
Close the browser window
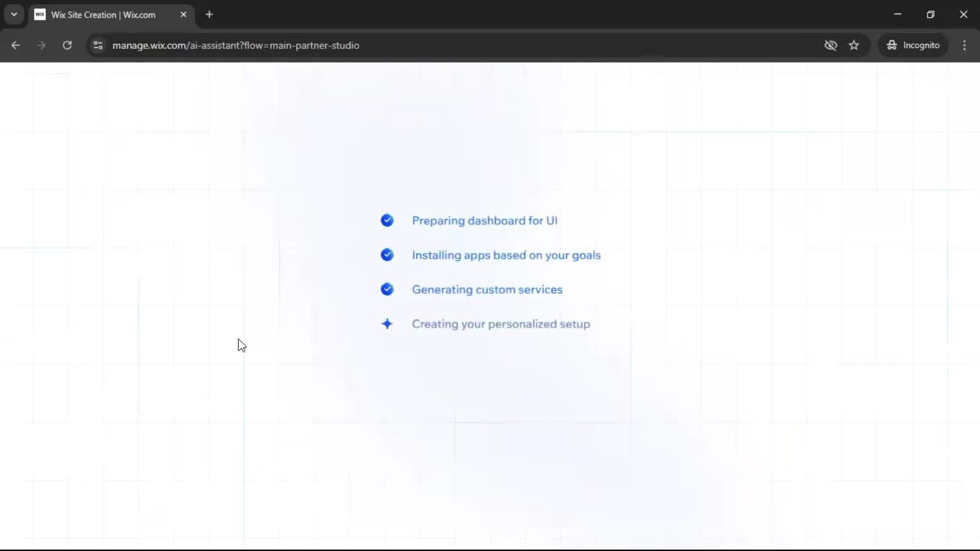click(x=963, y=14)
